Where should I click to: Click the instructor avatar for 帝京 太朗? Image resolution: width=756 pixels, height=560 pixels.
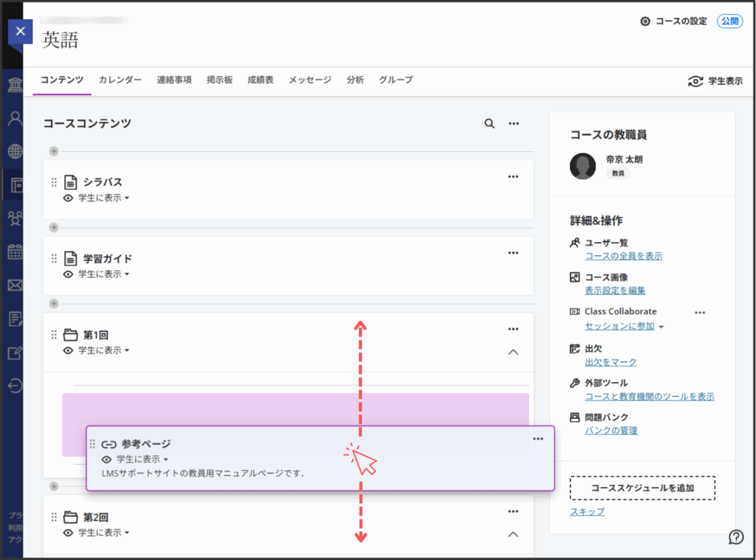pyautogui.click(x=583, y=167)
